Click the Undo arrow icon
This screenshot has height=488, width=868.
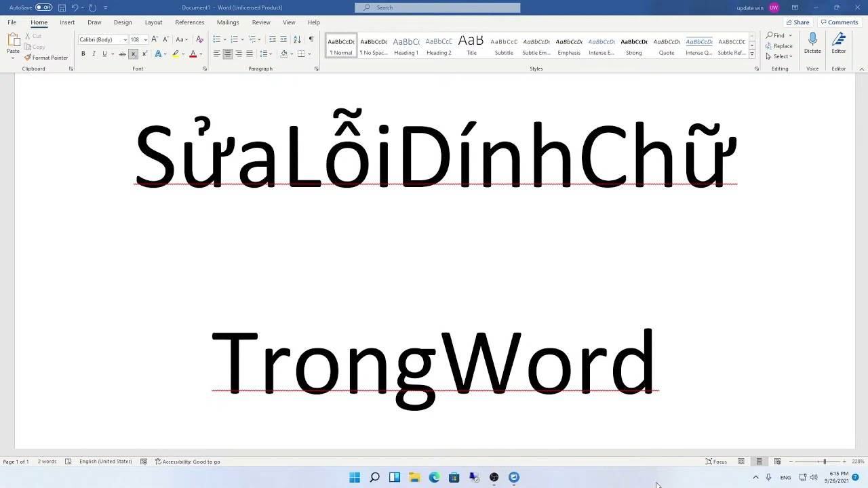click(x=75, y=7)
